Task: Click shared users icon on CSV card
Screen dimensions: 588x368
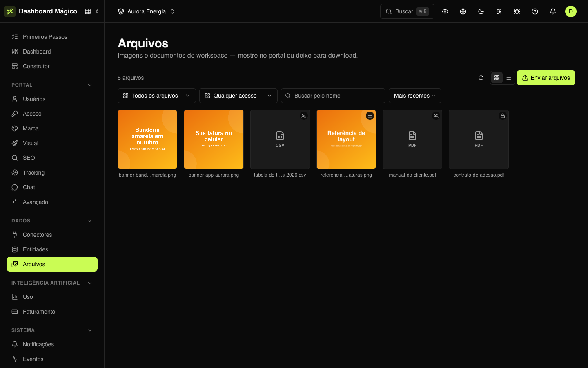Action: [x=304, y=116]
